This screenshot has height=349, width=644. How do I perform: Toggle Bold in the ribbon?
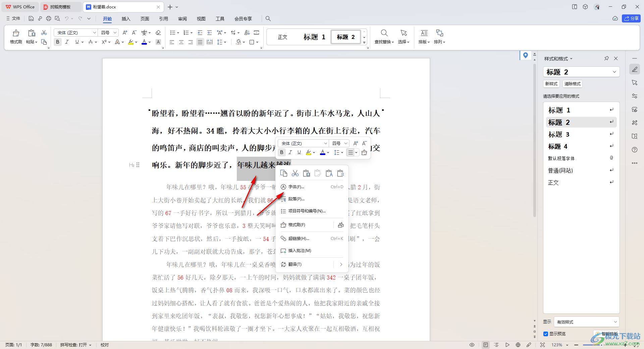point(58,42)
